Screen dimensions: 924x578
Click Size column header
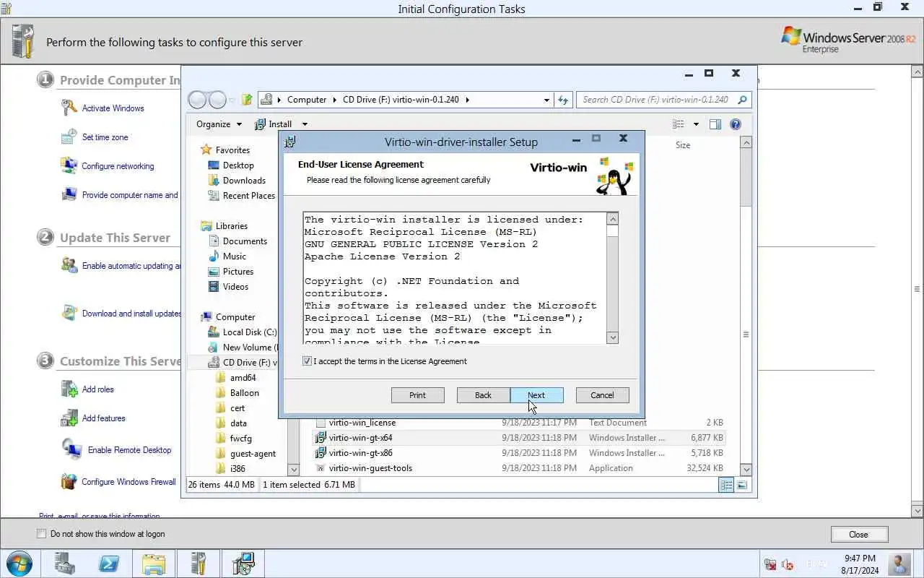point(683,145)
